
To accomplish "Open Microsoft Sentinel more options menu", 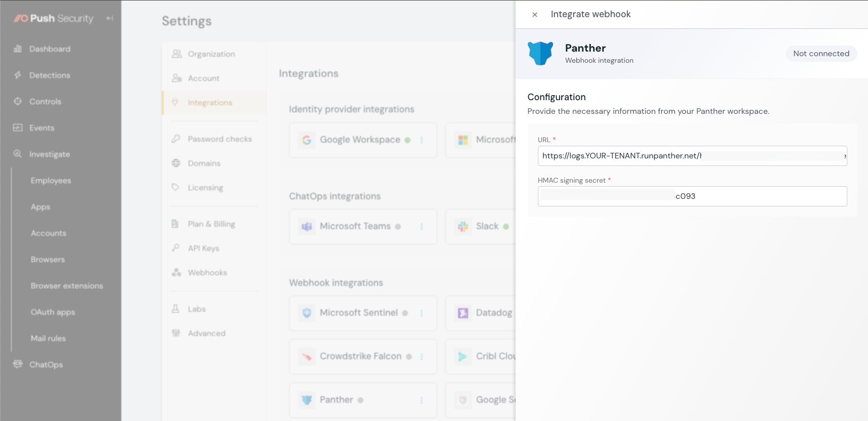I will tap(422, 313).
